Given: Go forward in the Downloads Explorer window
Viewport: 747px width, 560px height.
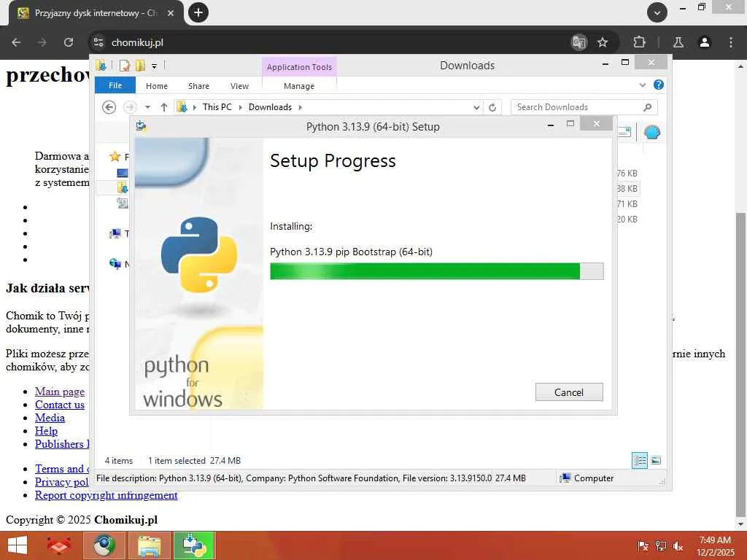Looking at the screenshot, I should click(x=130, y=107).
